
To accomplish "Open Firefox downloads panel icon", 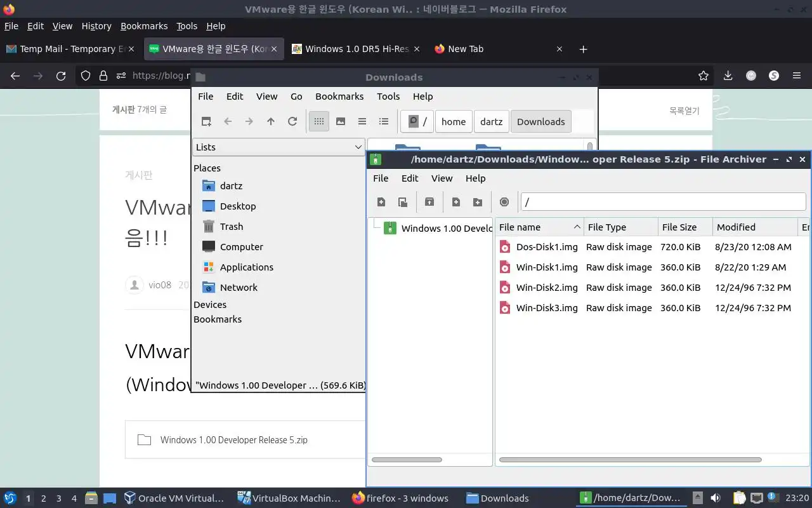I will pyautogui.click(x=728, y=76).
